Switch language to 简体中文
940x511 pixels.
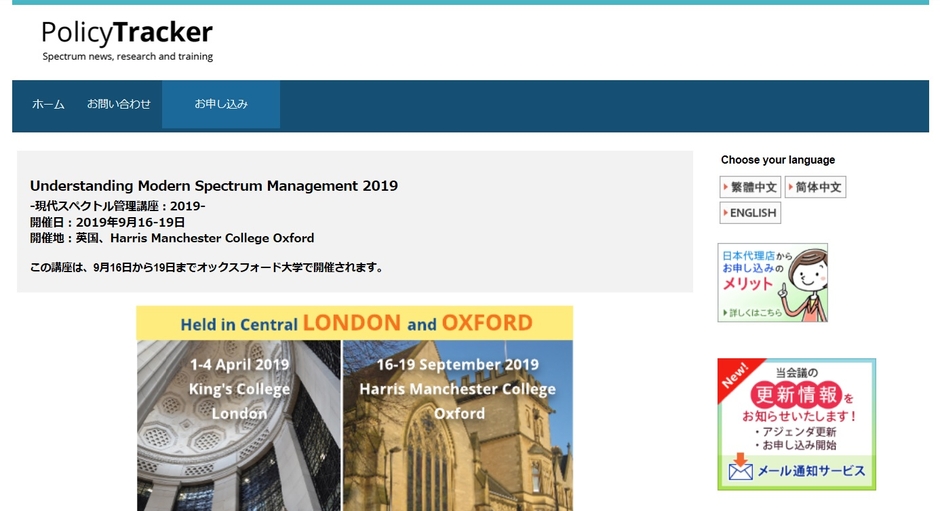tap(819, 187)
